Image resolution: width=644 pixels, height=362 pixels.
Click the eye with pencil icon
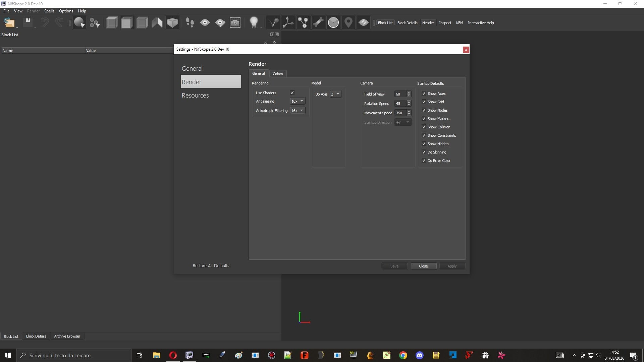pyautogui.click(x=220, y=23)
